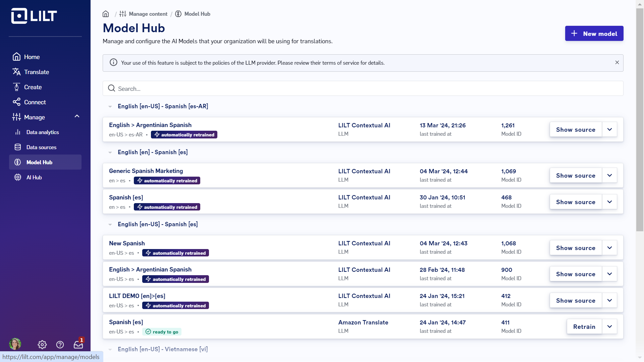Image resolution: width=644 pixels, height=362 pixels.
Task: Focus the Search models field
Action: 363,88
